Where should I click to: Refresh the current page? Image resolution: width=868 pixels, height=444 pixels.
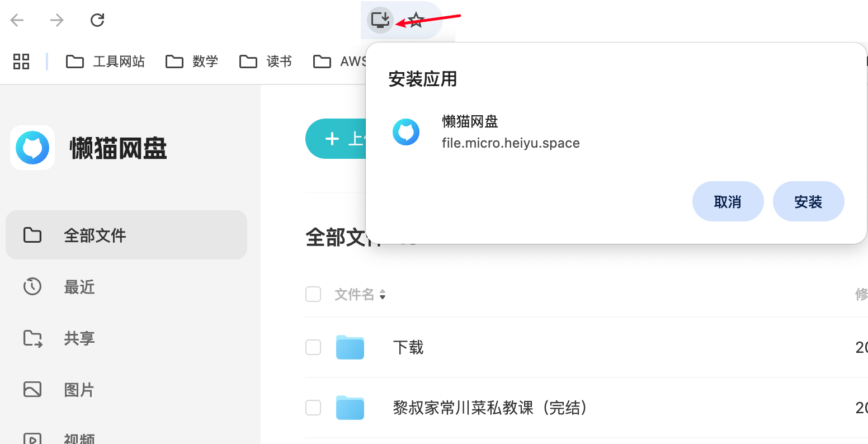click(97, 20)
